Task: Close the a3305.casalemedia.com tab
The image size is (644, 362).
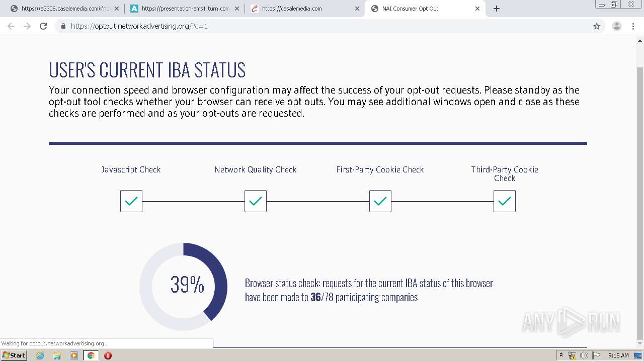Action: (117, 9)
